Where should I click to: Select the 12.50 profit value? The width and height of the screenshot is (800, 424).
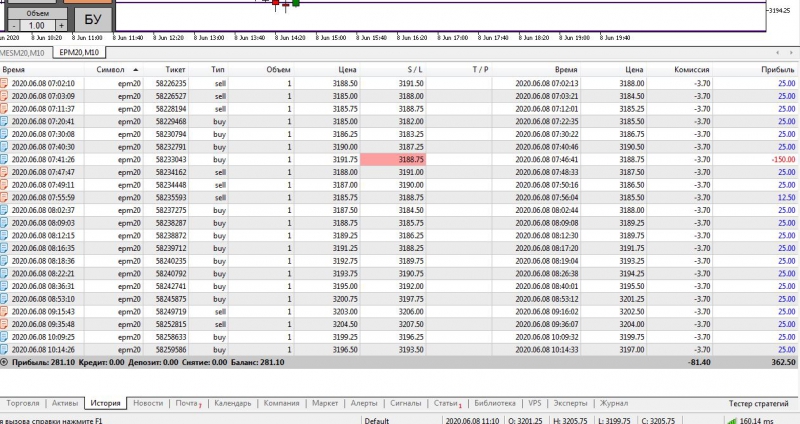pyautogui.click(x=786, y=197)
